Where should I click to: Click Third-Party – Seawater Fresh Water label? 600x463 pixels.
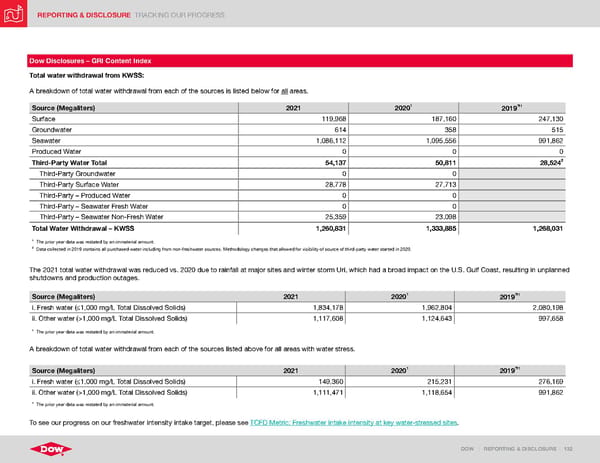(x=94, y=206)
